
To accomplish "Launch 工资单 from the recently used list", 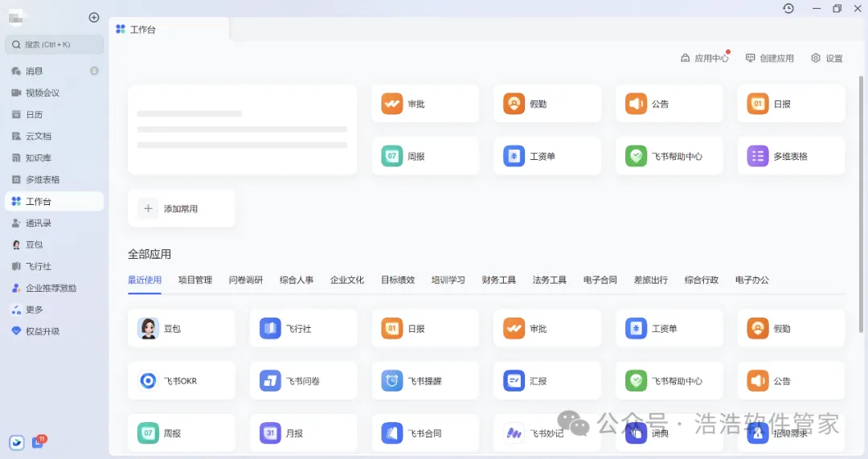I will pos(669,328).
